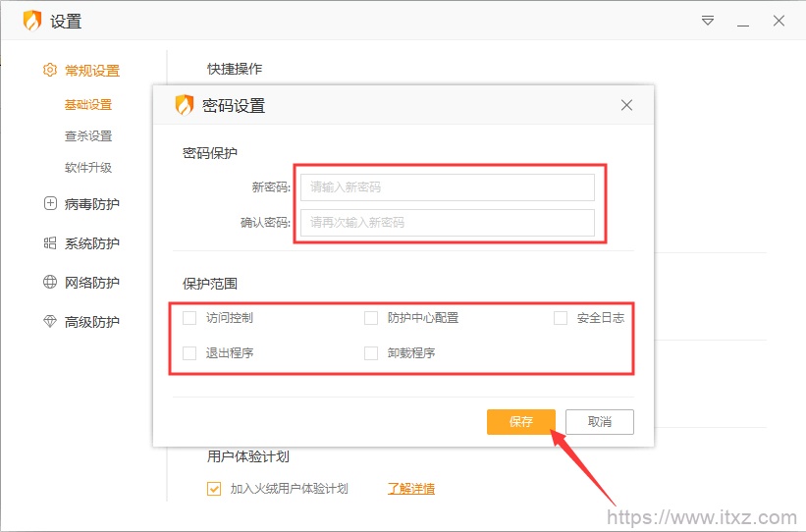Click the 取消 button
Viewport: 806px width, 532px height.
coord(600,422)
